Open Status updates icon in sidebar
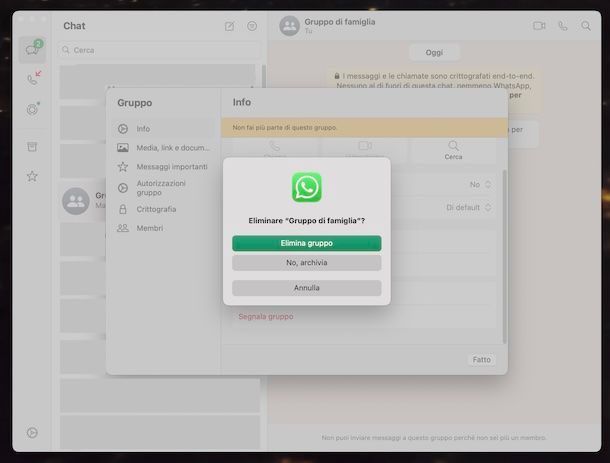 33,109
